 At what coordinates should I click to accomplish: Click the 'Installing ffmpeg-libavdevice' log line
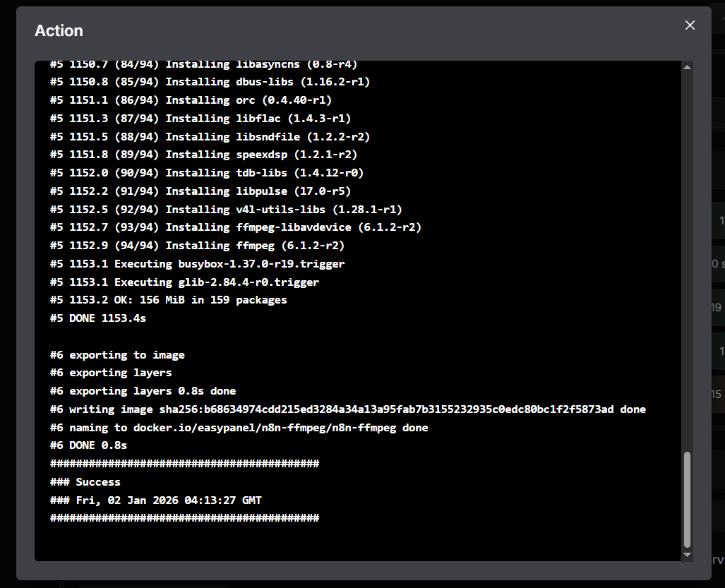(236, 227)
